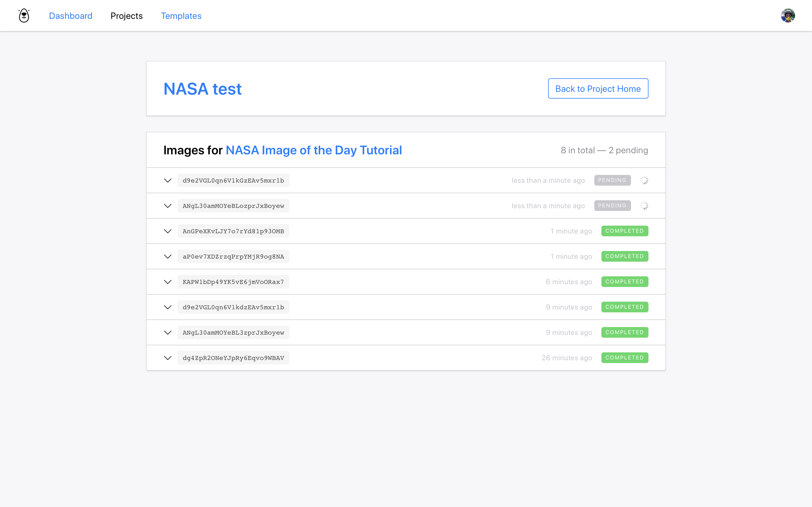Viewport: 812px width, 507px height.
Task: Click spinner icon for d9e2VGL0qn6V1kGzEAv5mxr1b
Action: [644, 180]
